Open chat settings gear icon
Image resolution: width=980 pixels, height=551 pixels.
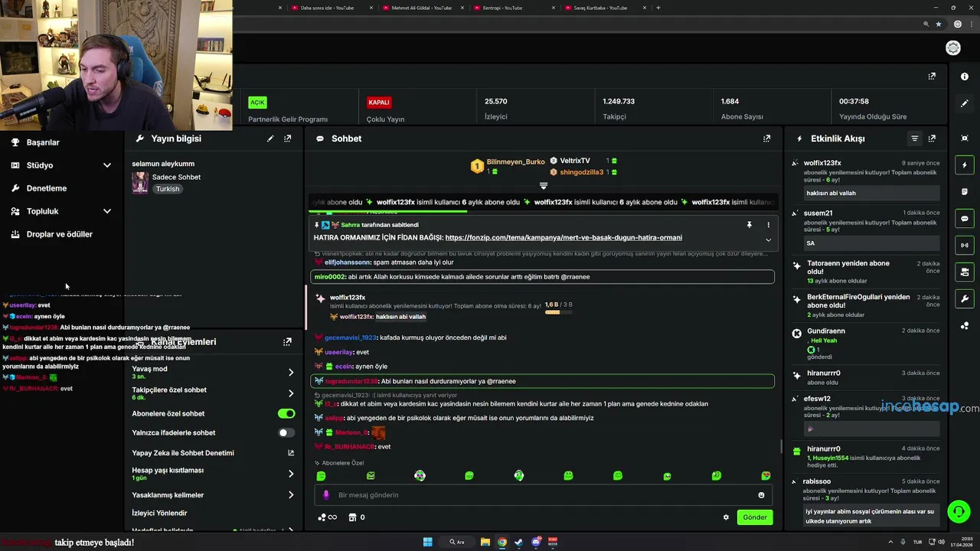pyautogui.click(x=726, y=517)
